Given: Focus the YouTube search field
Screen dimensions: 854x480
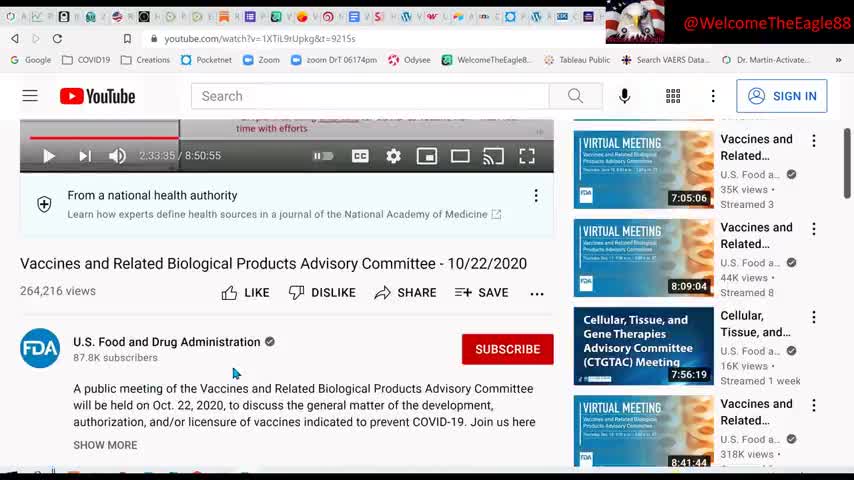Looking at the screenshot, I should pyautogui.click(x=370, y=96).
